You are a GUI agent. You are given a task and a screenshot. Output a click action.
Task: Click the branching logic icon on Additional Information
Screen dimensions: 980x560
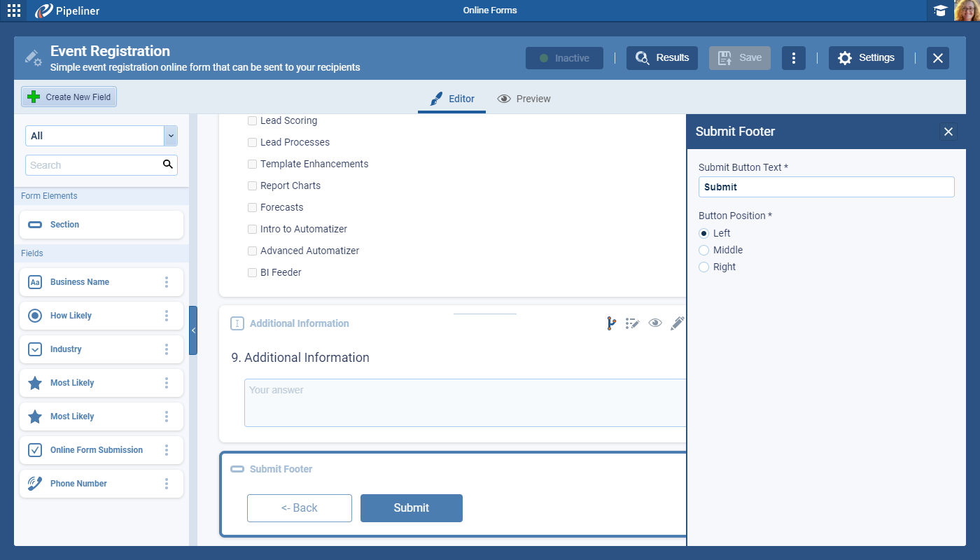[610, 323]
